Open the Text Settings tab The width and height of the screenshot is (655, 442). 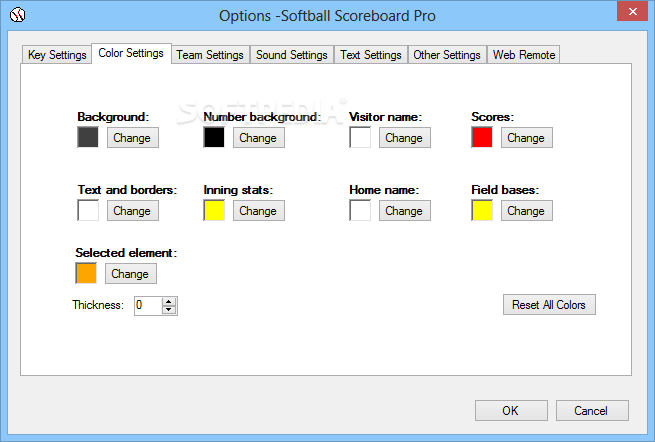point(371,55)
